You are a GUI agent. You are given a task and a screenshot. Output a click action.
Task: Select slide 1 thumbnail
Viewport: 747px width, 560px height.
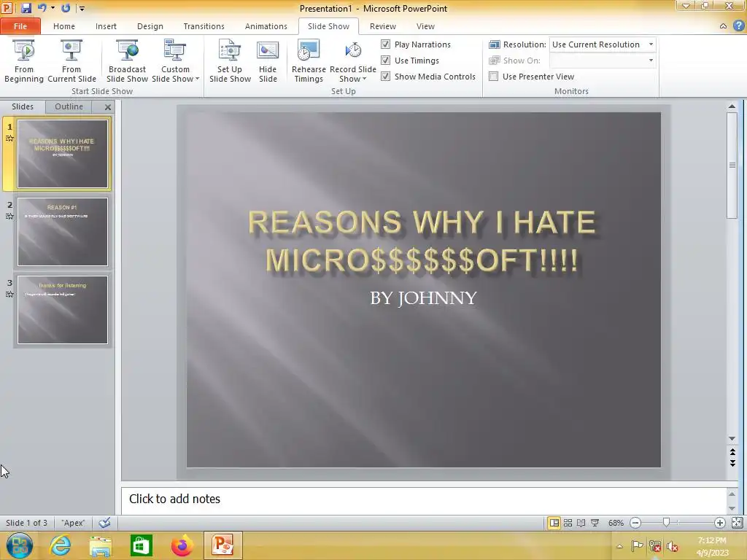click(x=63, y=154)
